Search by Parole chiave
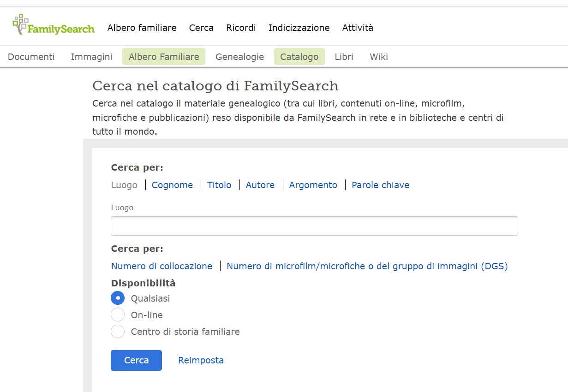Viewport: 568px width, 392px height. pyautogui.click(x=380, y=185)
